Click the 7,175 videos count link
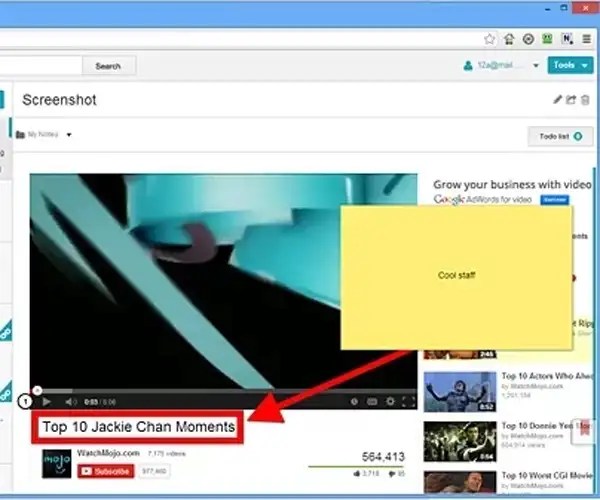 coord(166,454)
